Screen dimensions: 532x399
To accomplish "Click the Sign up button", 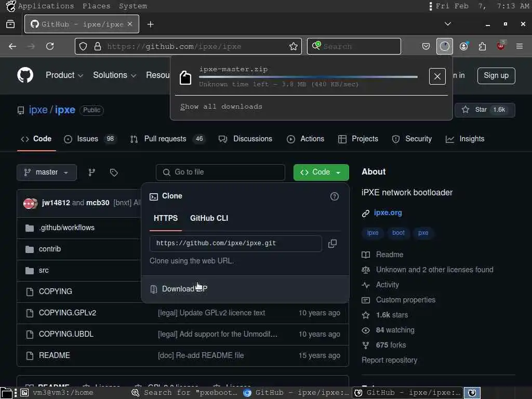I will click(x=496, y=75).
